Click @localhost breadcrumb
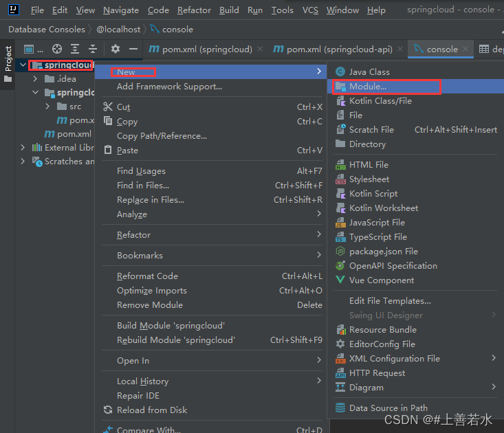The width and height of the screenshot is (504, 433). [x=118, y=30]
